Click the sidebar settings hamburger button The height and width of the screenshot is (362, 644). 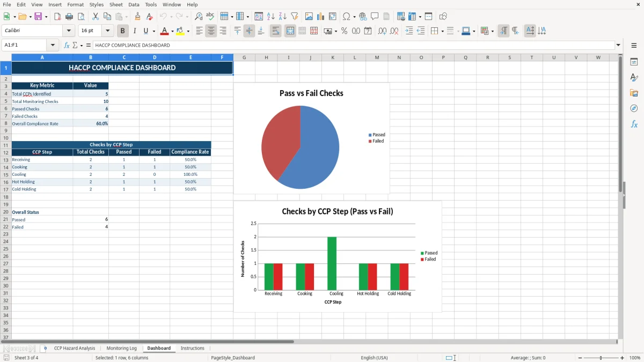pyautogui.click(x=634, y=46)
